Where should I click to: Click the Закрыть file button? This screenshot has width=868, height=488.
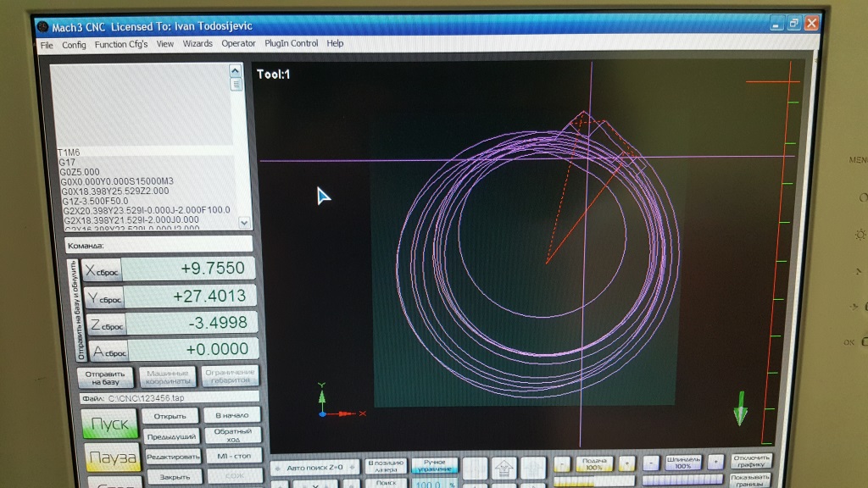point(175,476)
